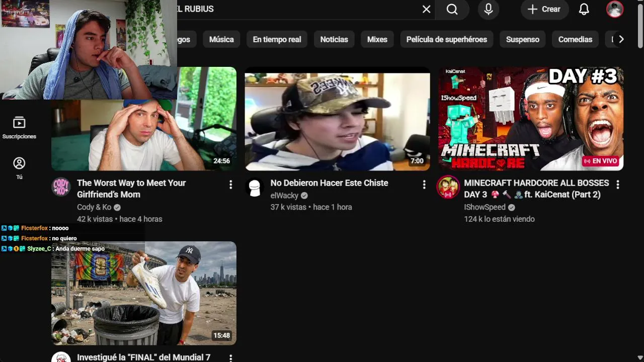Viewport: 644px width, 362px height.
Task: Click the '42 k vistas • hace 4 horas' text
Action: pos(119,219)
